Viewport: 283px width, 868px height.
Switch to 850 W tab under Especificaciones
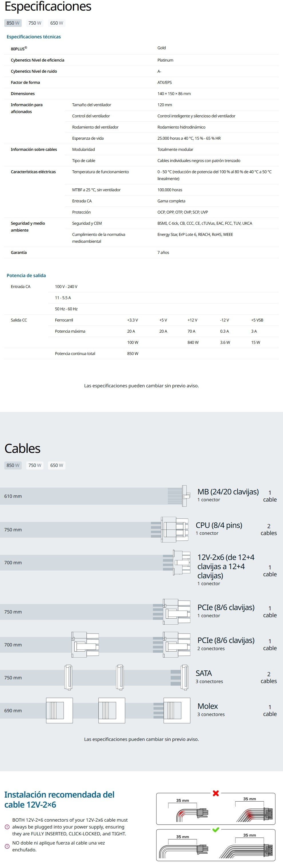pyautogui.click(x=13, y=23)
